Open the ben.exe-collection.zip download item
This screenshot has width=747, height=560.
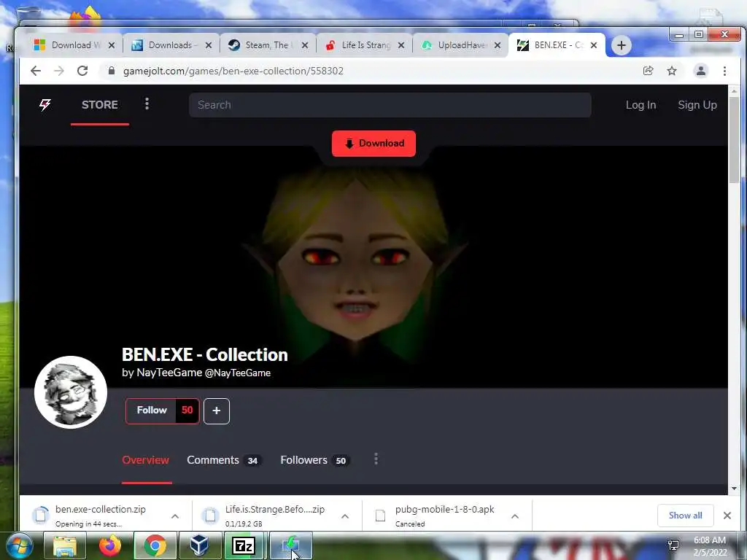tap(100, 516)
